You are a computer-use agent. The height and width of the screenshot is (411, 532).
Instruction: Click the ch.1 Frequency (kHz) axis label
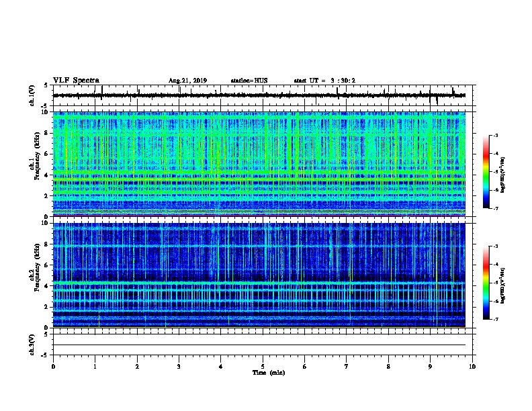pyautogui.click(x=35, y=156)
